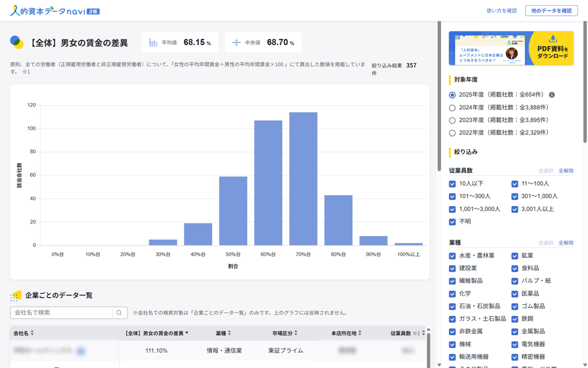Screen dimensions: 588x368
Task: Click the green-yellow circle title icon
Action: point(16,42)
